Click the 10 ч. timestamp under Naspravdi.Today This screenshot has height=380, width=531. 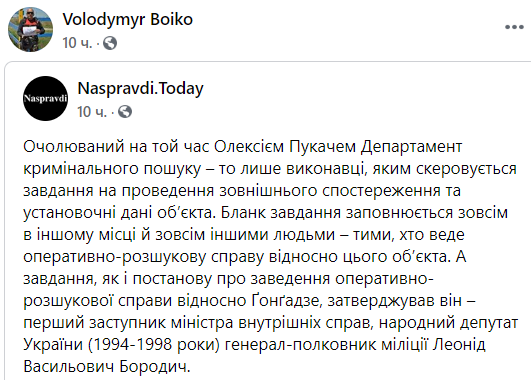92,111
